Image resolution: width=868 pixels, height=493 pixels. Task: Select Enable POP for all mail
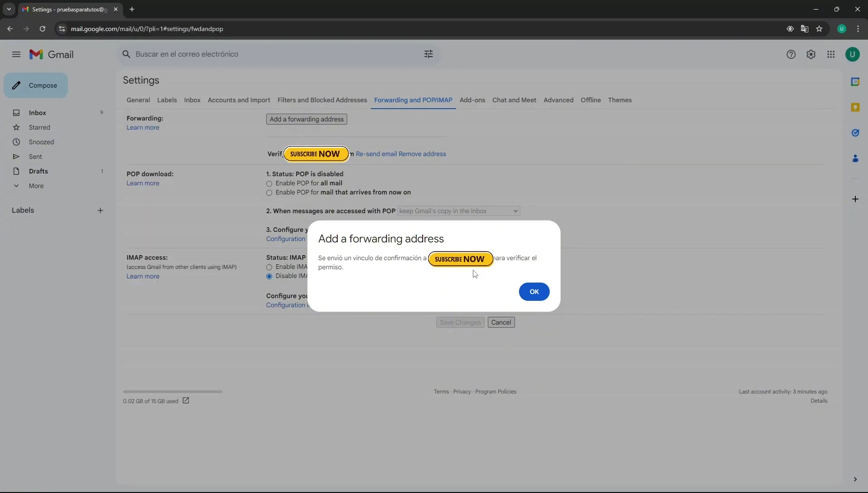269,184
